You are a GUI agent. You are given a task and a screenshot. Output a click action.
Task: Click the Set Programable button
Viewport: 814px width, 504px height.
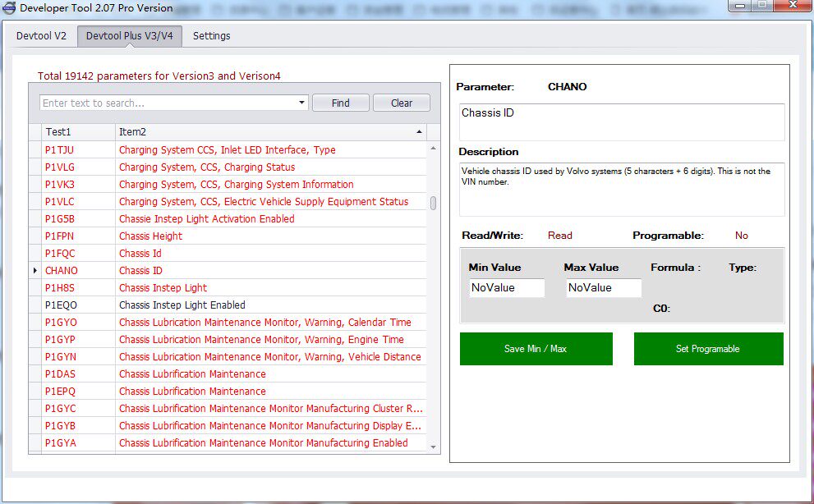coord(708,349)
